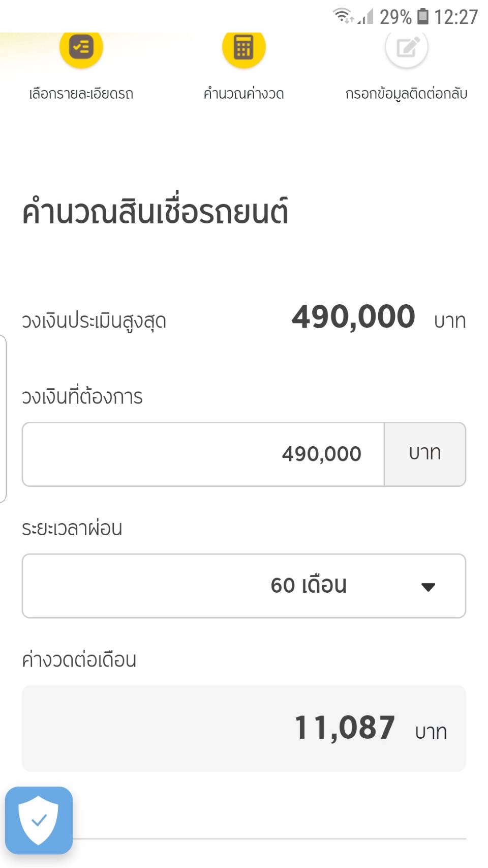The width and height of the screenshot is (488, 868).
Task: Go to "เลือกรายละเอียดรถ" step
Action: click(81, 94)
